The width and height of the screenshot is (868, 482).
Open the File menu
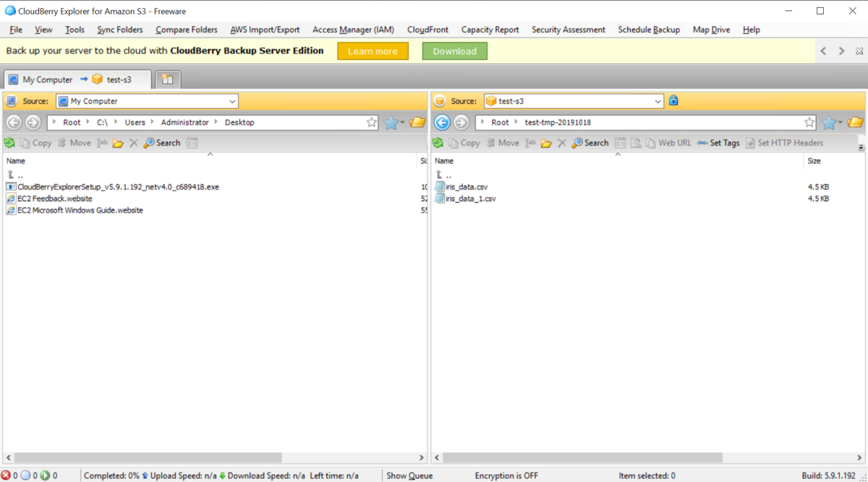coord(16,30)
